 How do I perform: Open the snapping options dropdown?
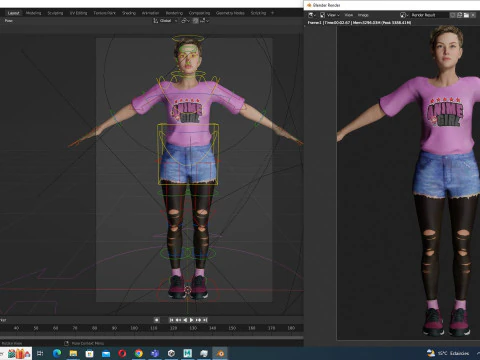(x=204, y=21)
